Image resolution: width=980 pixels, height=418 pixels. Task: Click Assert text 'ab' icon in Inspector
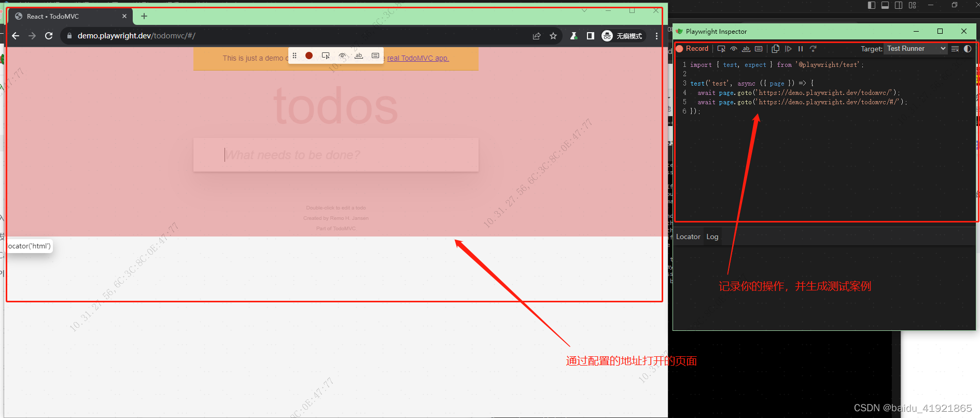[x=746, y=49]
